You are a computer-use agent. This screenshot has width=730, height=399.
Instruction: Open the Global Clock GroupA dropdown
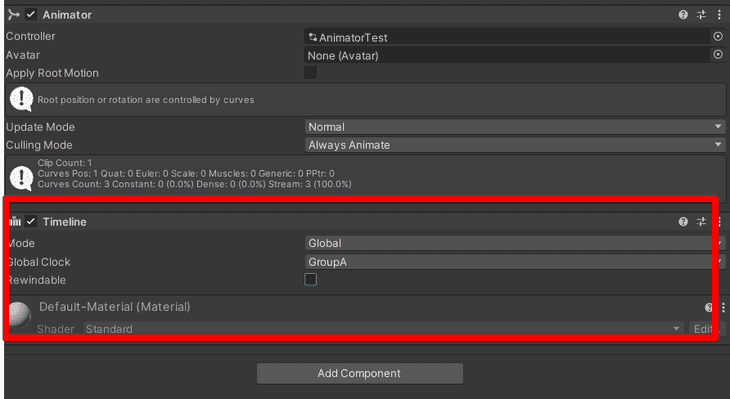515,262
